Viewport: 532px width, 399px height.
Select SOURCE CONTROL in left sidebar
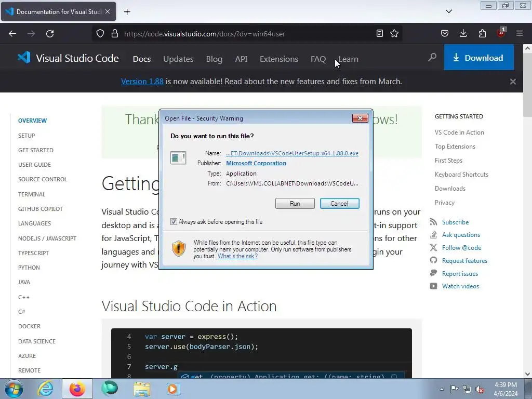[x=43, y=179]
